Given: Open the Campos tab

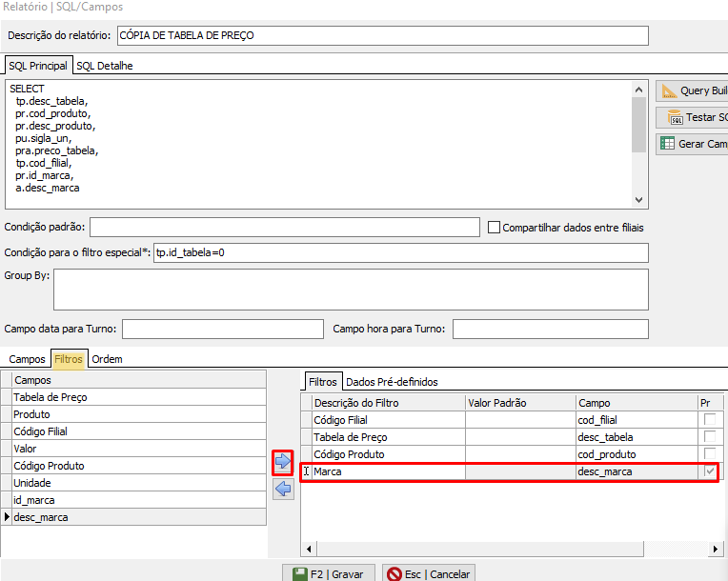Looking at the screenshot, I should (x=27, y=359).
